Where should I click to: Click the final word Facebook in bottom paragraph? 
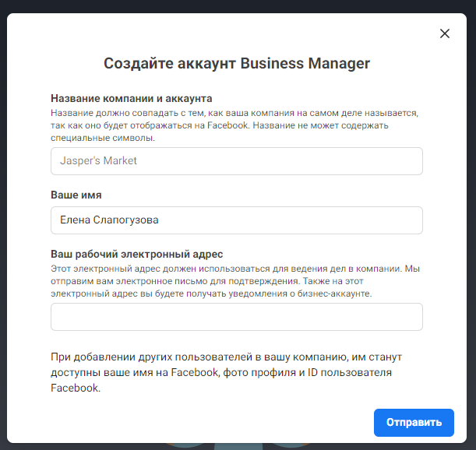(x=75, y=388)
